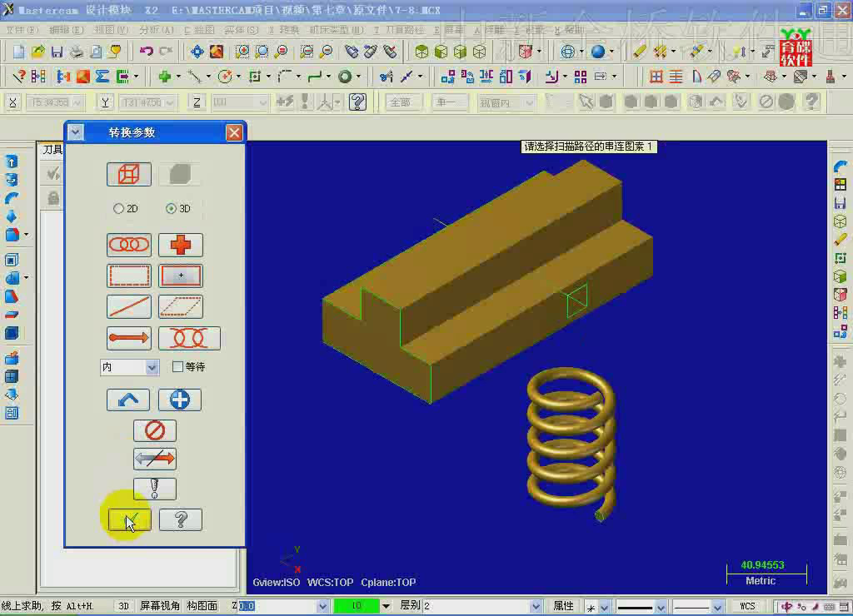Choose the red cross point selection method
This screenshot has width=853, height=616.
(x=181, y=246)
